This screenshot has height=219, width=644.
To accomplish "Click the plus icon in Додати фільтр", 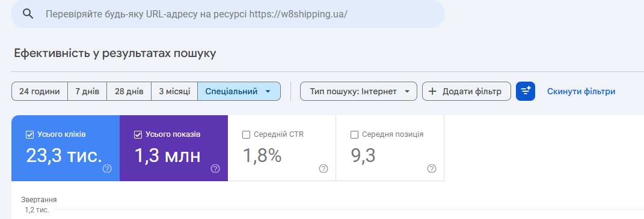I will coord(432,91).
